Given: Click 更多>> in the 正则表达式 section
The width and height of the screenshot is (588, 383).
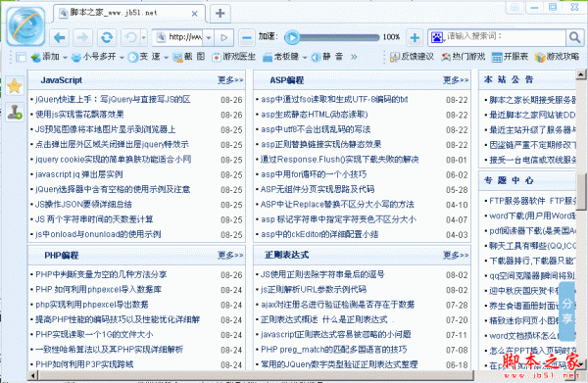Looking at the screenshot, I should (456, 256).
